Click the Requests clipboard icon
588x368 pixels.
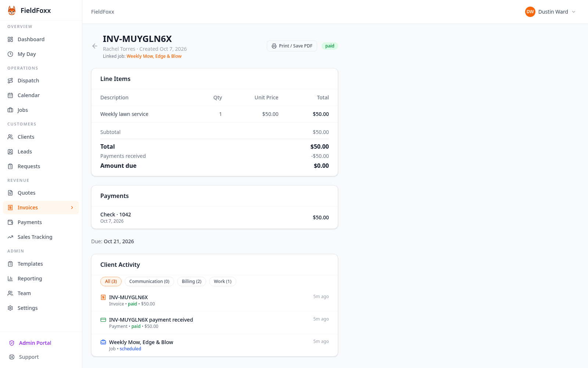[x=10, y=166]
